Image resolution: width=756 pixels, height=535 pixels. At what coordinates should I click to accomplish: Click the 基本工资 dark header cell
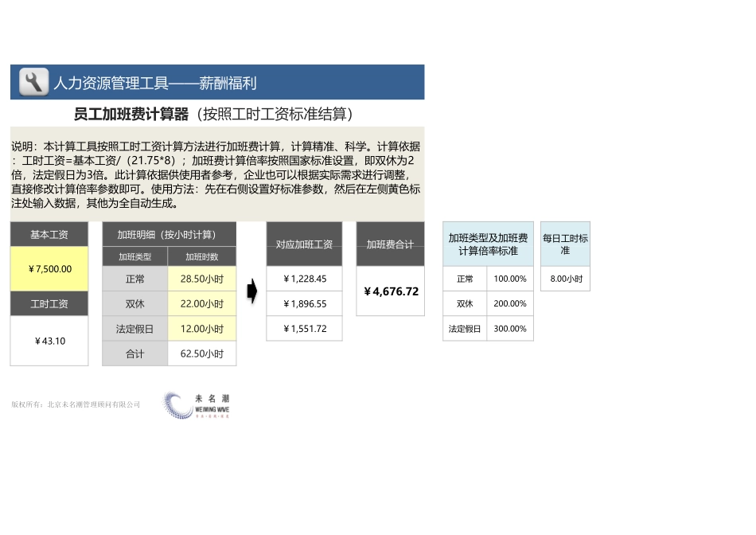tap(49, 234)
